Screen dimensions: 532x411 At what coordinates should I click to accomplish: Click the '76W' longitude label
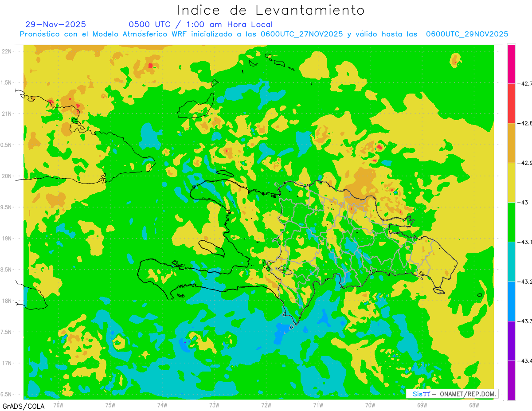pyautogui.click(x=58, y=405)
